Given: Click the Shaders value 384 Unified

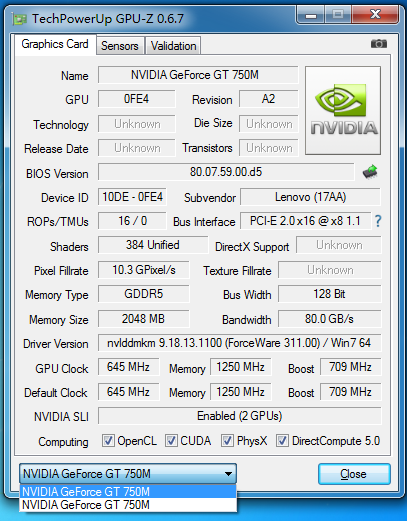Looking at the screenshot, I should (153, 245).
